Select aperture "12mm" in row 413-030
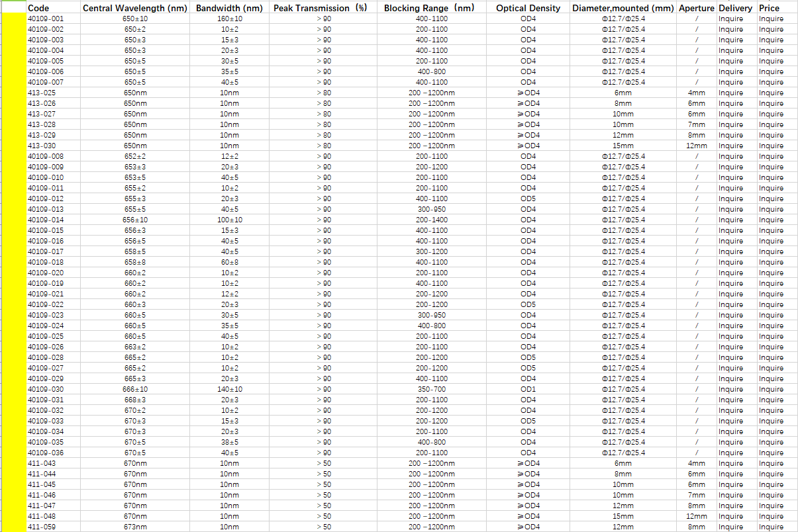 coord(697,146)
